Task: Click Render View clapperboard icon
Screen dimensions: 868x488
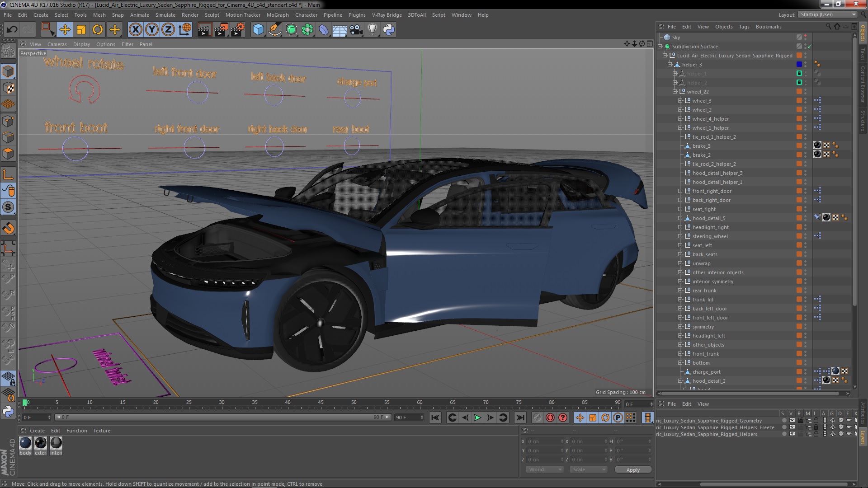Action: pyautogui.click(x=204, y=30)
